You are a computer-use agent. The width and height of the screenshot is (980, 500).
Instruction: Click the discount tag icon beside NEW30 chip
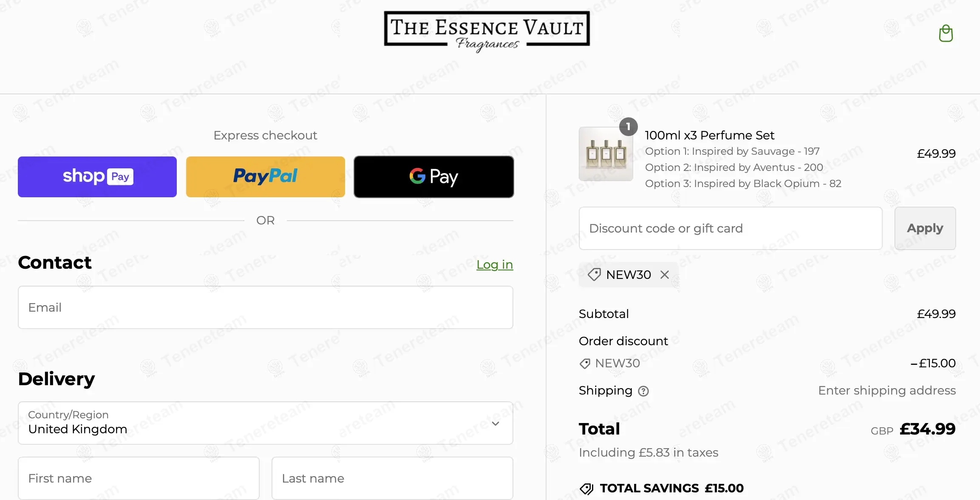tap(594, 275)
